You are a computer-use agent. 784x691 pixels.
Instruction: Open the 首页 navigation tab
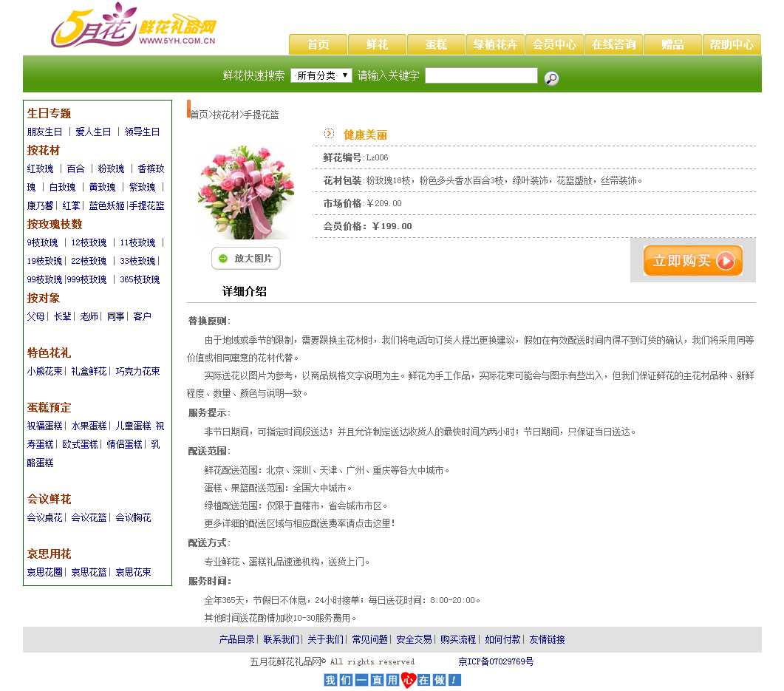coord(318,44)
